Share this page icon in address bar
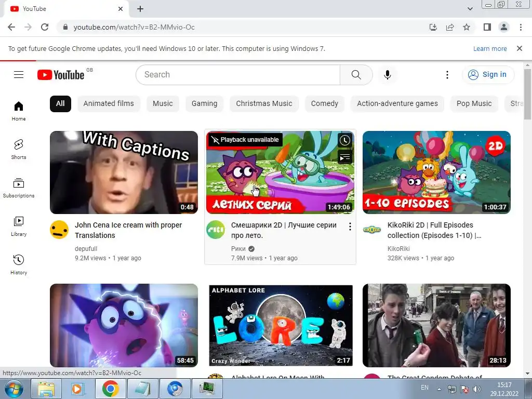This screenshot has width=532, height=399. (450, 27)
